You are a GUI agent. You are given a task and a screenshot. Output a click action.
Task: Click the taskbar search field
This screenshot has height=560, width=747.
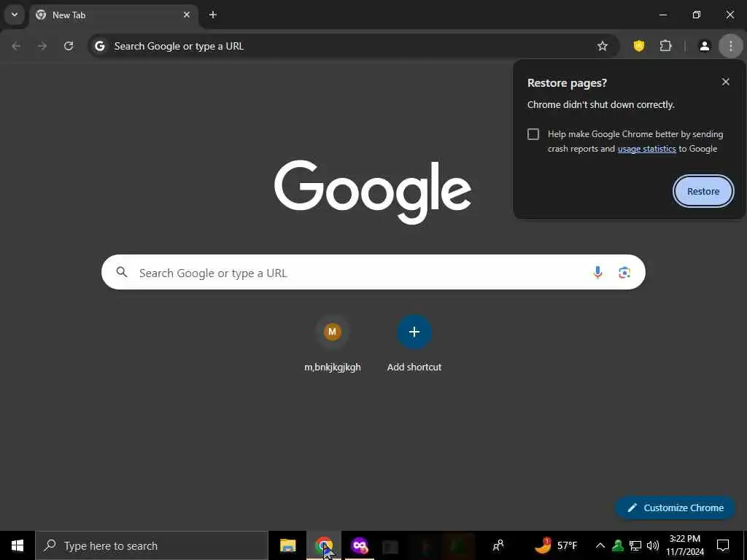click(x=152, y=545)
